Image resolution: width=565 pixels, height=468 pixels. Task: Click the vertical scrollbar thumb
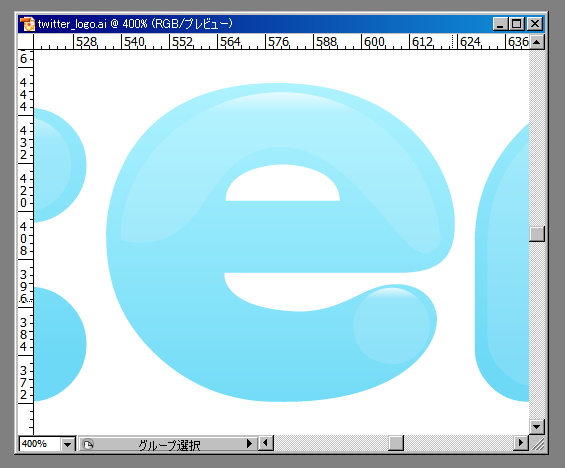537,234
